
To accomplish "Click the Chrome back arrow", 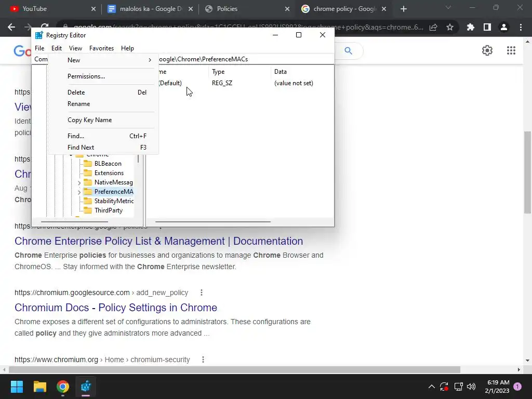I will [x=11, y=27].
